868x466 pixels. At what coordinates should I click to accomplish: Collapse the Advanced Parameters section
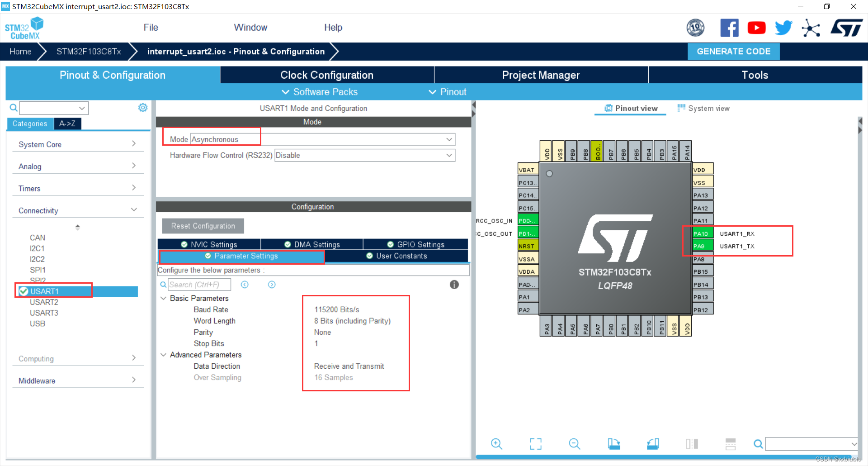[163, 355]
